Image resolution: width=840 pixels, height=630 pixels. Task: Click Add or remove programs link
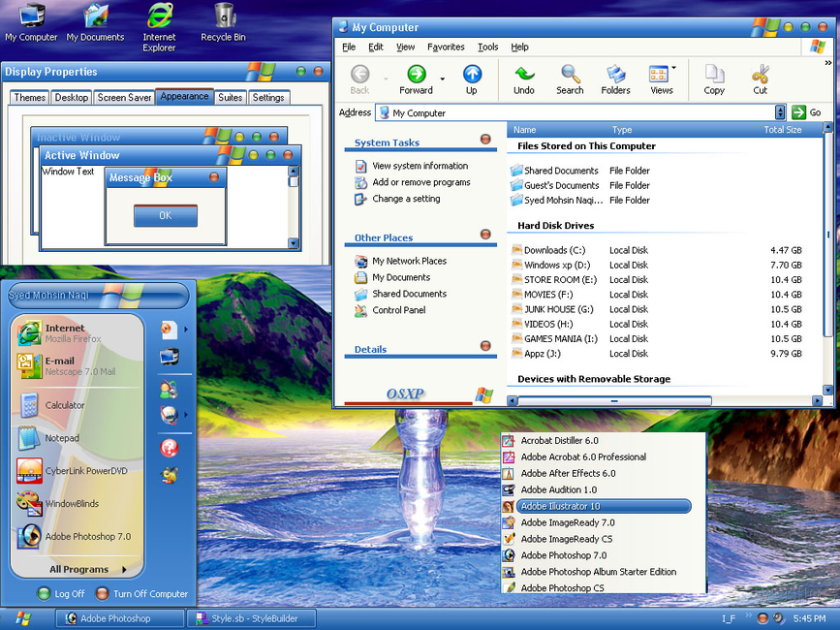point(421,182)
